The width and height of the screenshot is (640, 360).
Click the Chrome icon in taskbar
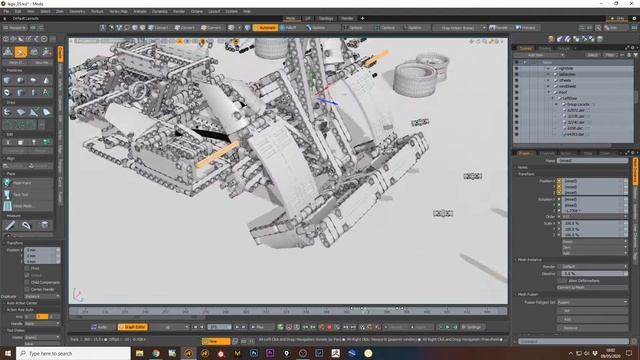point(156,353)
